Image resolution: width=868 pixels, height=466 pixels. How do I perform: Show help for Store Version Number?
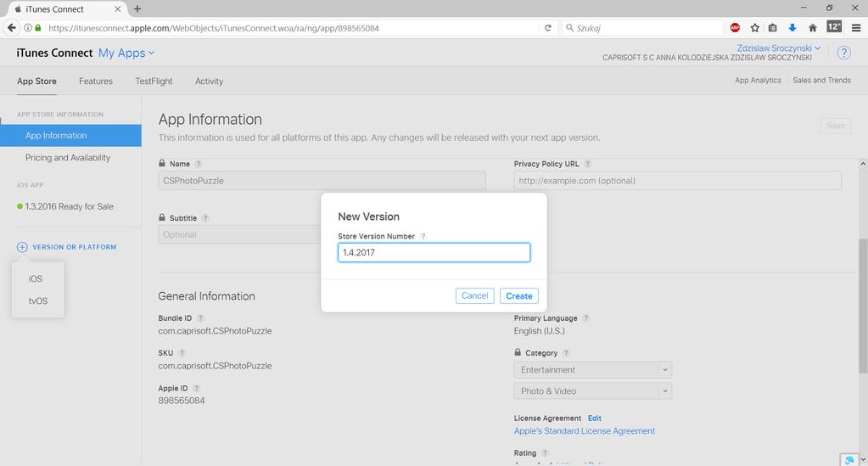(x=423, y=237)
